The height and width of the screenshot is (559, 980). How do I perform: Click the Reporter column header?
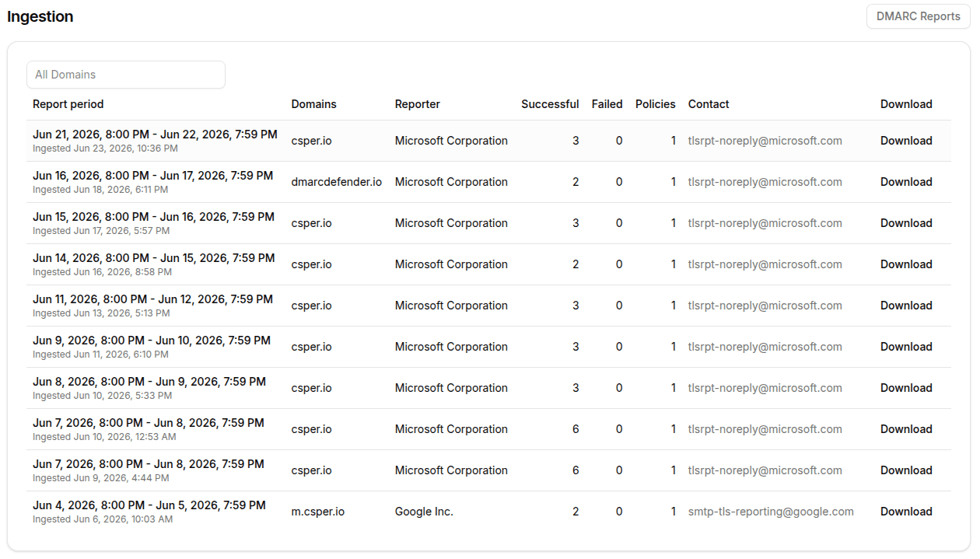tap(418, 104)
